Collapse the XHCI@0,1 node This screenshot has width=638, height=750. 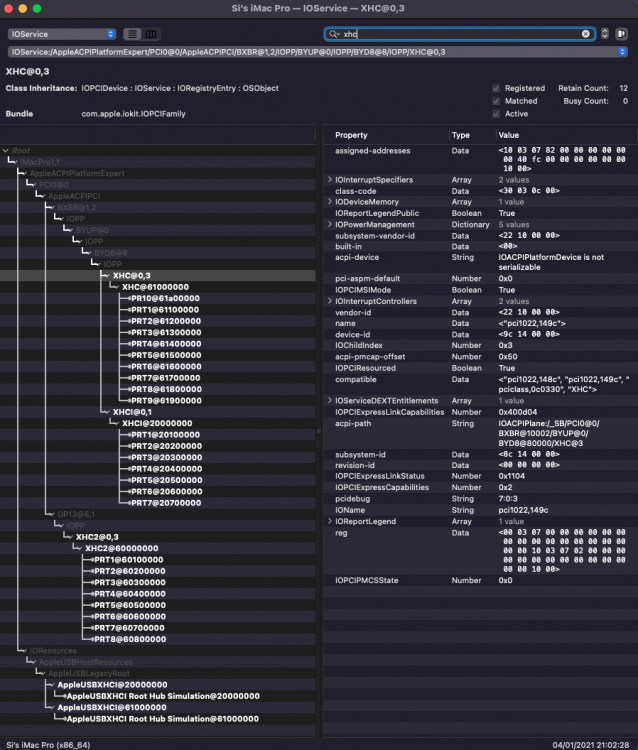pos(106,412)
